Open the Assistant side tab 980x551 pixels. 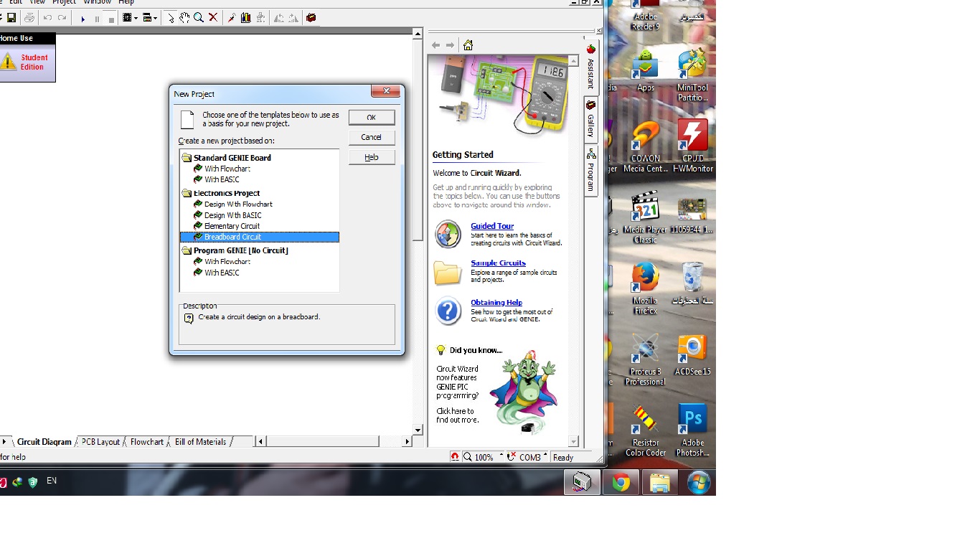click(x=591, y=68)
